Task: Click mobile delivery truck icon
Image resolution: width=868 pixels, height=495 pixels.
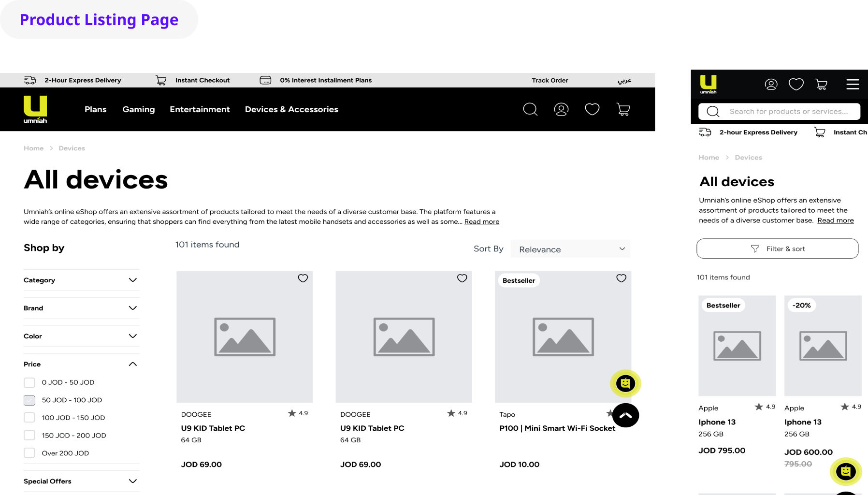Action: pyautogui.click(x=705, y=132)
